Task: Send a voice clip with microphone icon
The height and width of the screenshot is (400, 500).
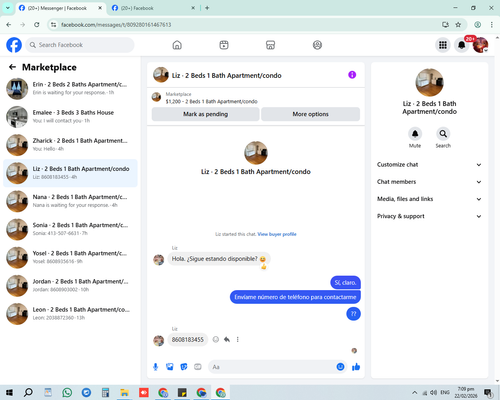Action: [x=155, y=367]
